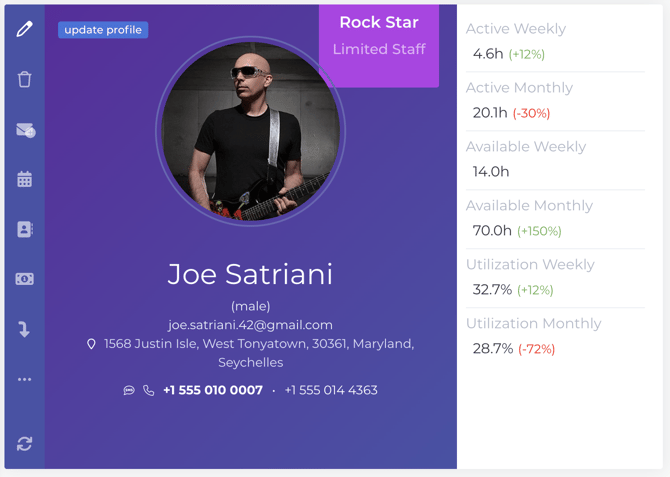670x477 pixels.
Task: Click the trash delete icon
Action: [24, 80]
